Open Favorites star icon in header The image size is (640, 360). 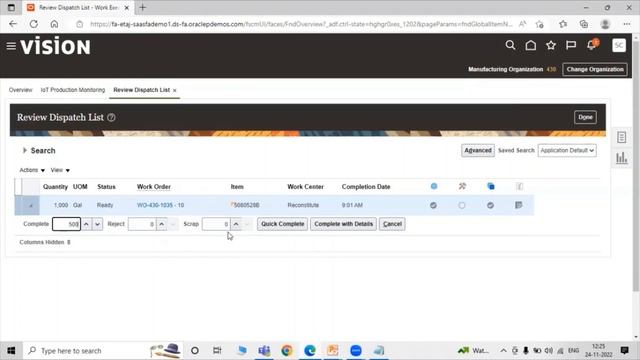coord(551,45)
